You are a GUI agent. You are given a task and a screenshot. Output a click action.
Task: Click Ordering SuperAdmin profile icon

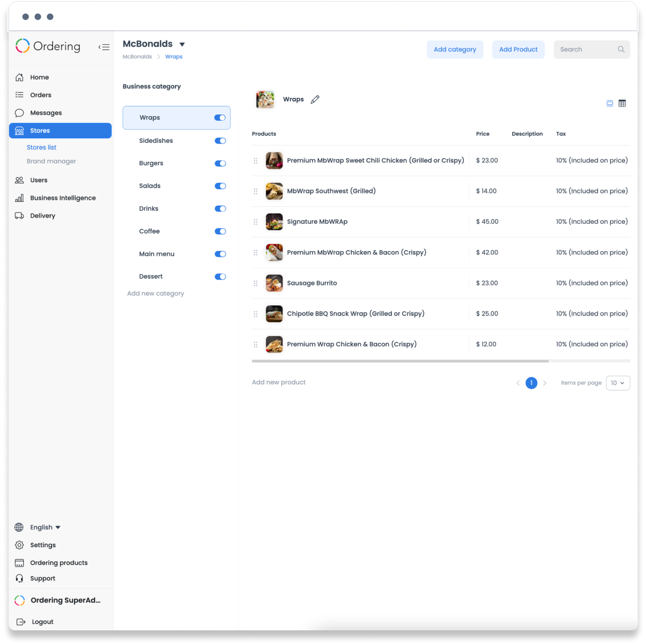pos(19,601)
